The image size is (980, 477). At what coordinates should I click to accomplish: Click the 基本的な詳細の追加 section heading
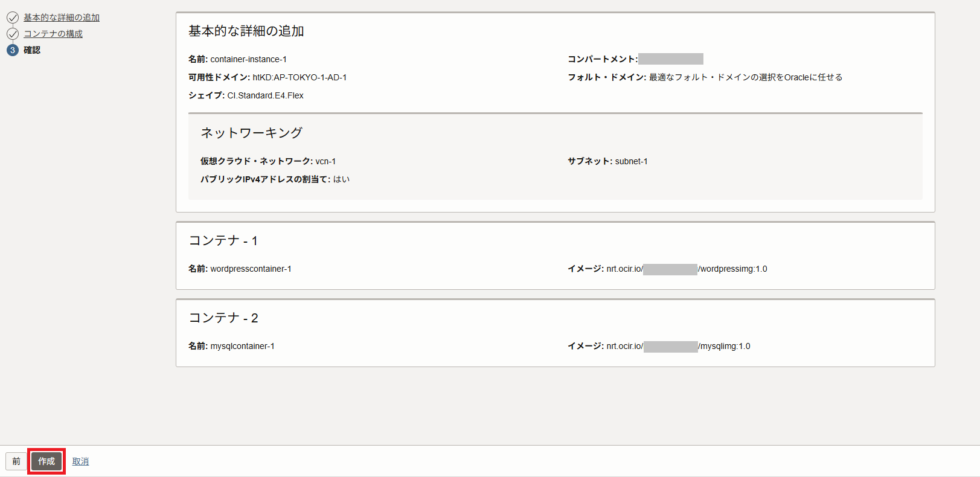coord(246,31)
